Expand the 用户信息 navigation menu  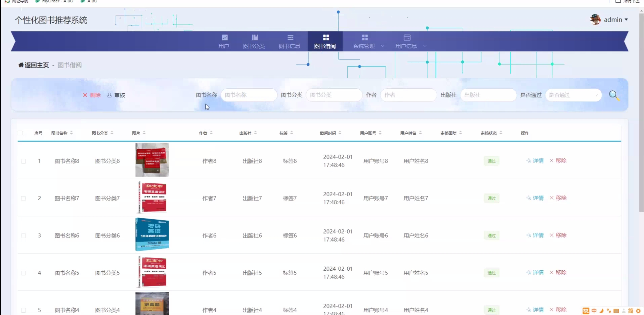click(410, 42)
